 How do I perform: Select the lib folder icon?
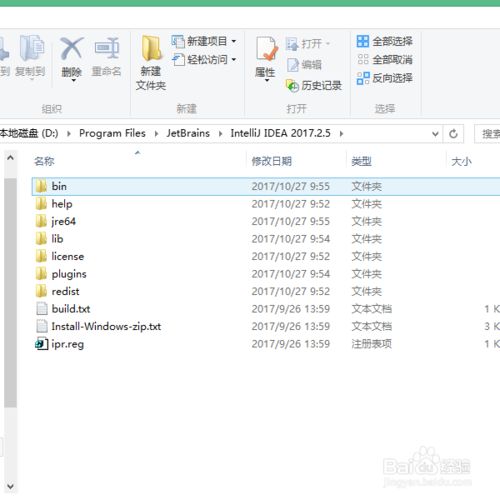pos(41,239)
